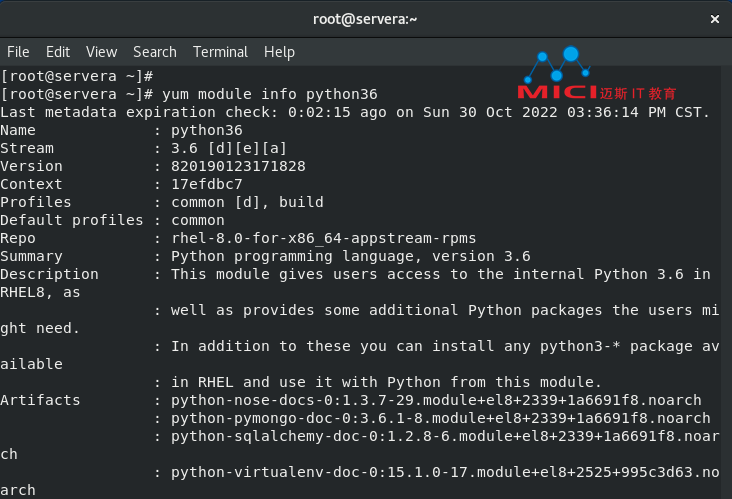Click the repo name rhel-8.0-for-x86_64-appstream-rpms
Screen dimensions: 732x499
coord(324,238)
